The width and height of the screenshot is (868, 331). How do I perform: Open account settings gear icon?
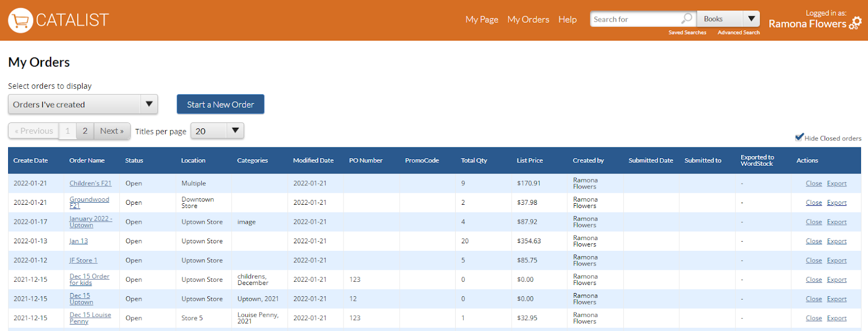[x=856, y=23]
